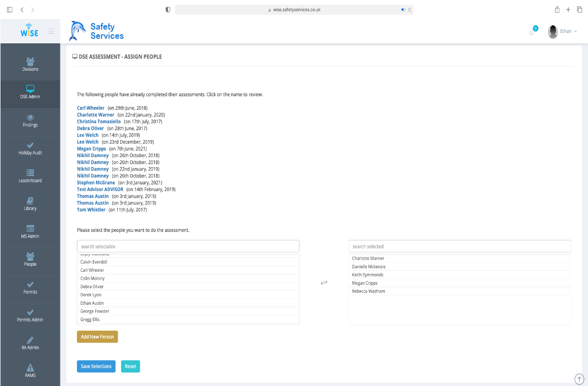The image size is (588, 386).
Task: Show the browser tab overview
Action: pyautogui.click(x=580, y=10)
